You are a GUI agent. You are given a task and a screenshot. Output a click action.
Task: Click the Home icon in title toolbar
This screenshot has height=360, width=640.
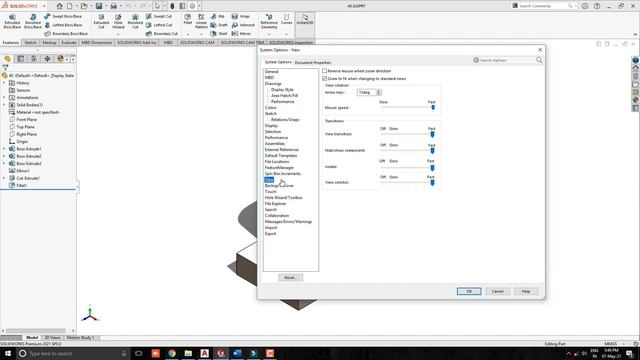tap(60, 6)
